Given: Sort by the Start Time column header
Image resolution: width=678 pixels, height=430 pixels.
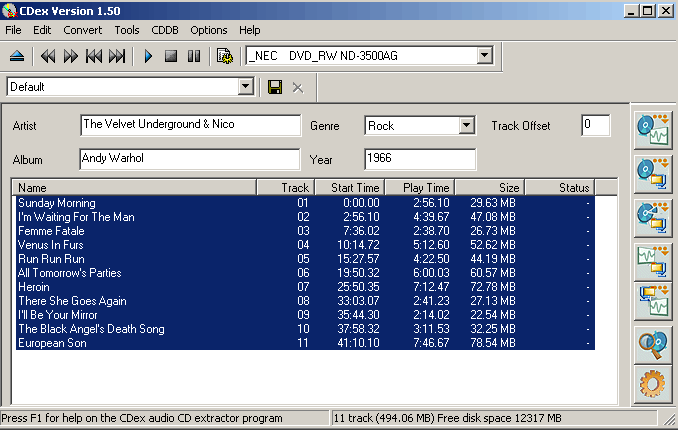Looking at the screenshot, I should click(350, 187).
